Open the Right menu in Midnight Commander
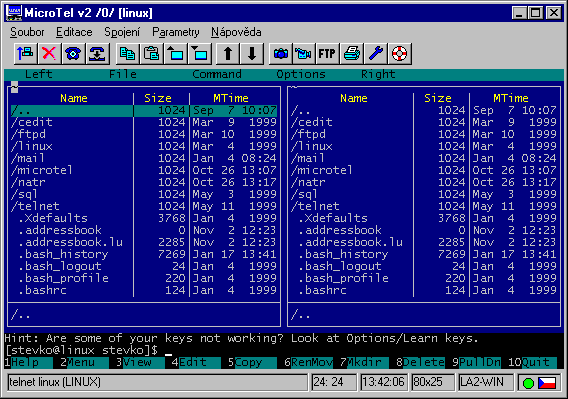The width and height of the screenshot is (568, 399). click(x=378, y=74)
